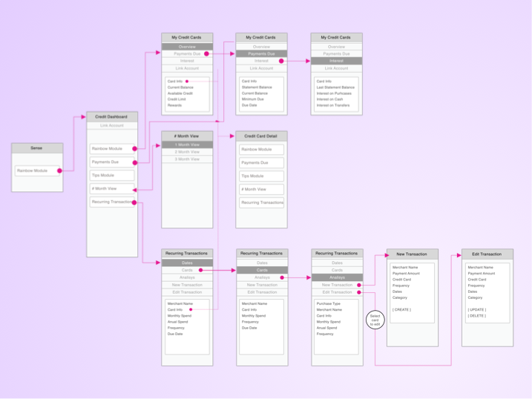Click the Credit Card Detail panel header

[261, 136]
